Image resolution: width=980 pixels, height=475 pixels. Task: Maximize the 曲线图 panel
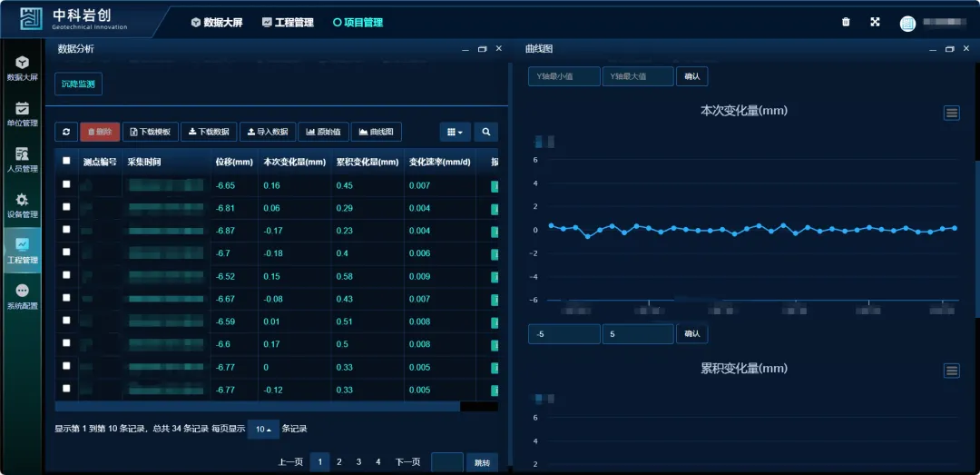[950, 49]
